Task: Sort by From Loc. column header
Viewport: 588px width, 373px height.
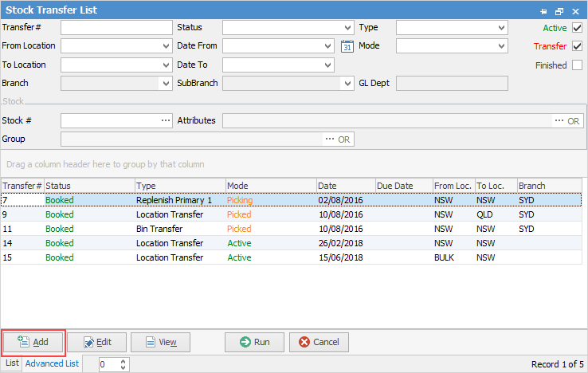Action: [454, 186]
